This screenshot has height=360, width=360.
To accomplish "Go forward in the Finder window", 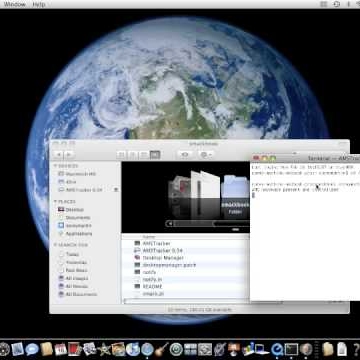I will [x=69, y=154].
